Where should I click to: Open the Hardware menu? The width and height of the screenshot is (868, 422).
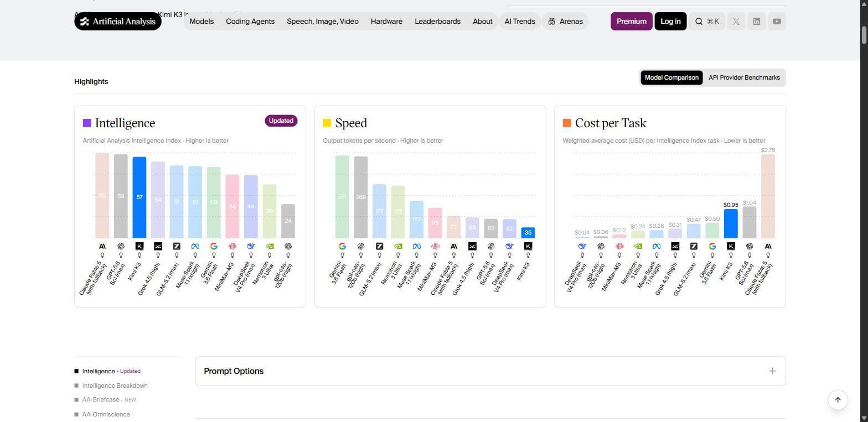pyautogui.click(x=386, y=22)
